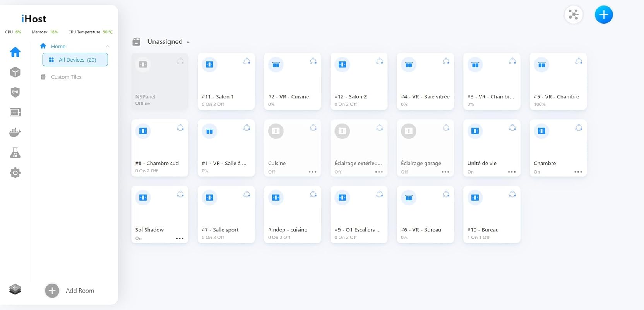Collapse the Unassigned room section

pyautogui.click(x=188, y=42)
